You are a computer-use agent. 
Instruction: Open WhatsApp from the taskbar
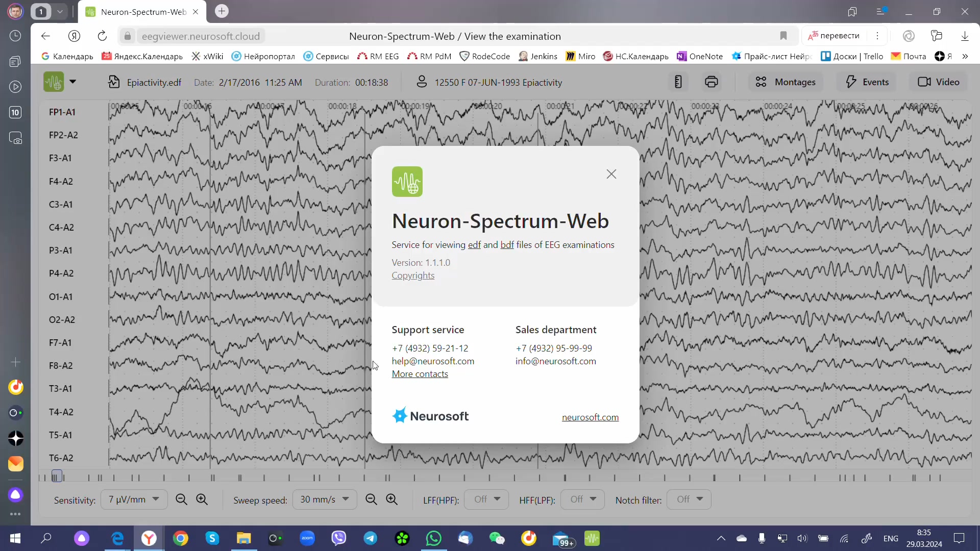[x=434, y=538]
